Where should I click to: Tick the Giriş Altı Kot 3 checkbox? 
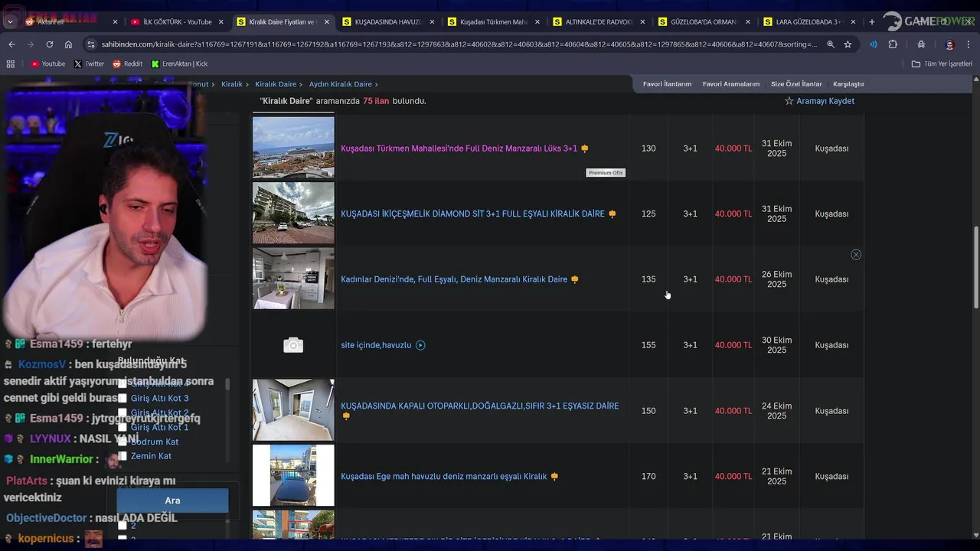(x=122, y=399)
